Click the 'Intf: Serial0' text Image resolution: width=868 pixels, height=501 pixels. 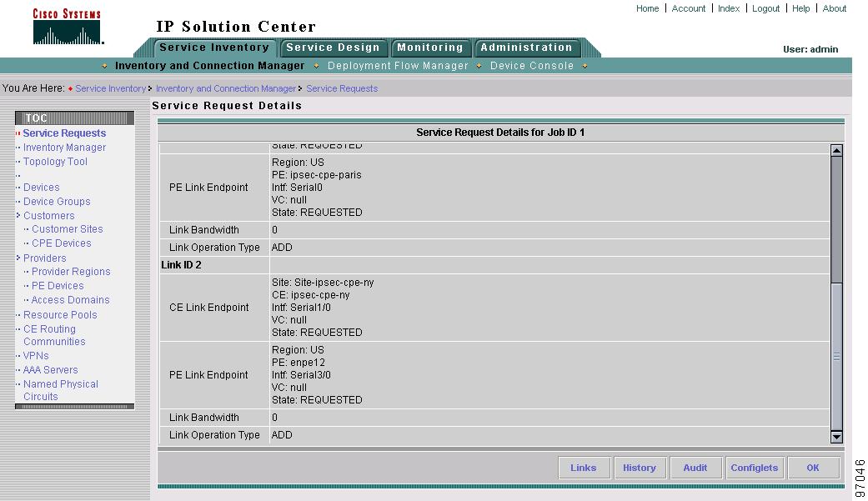(x=297, y=188)
